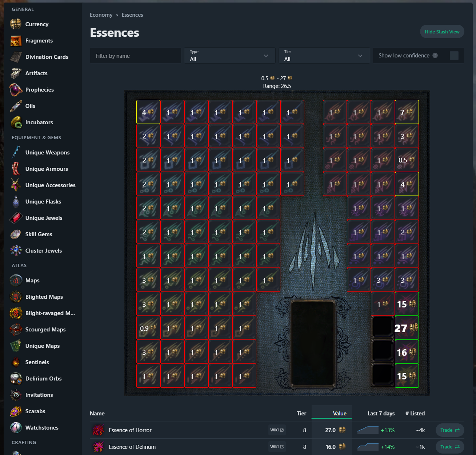Enable the Show low confidence checkbox
Viewport: 476px width, 455px height.
(454, 56)
